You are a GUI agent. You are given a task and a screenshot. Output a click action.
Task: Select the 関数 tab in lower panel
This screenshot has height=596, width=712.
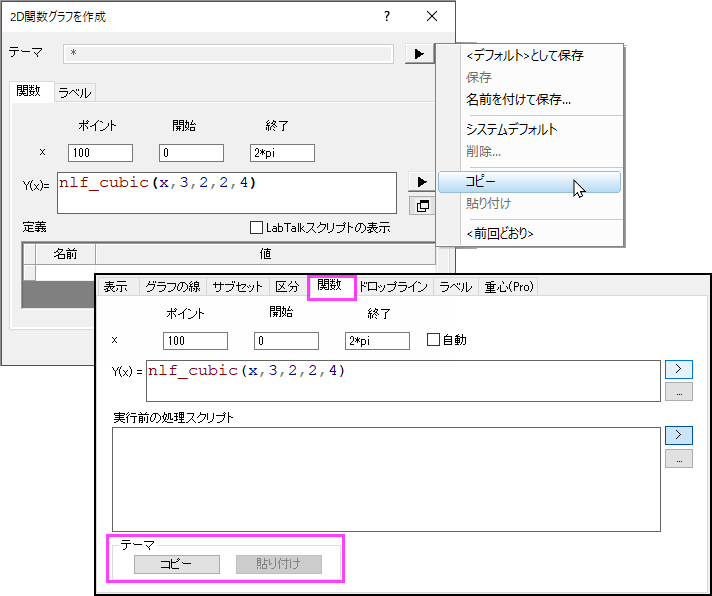(330, 286)
